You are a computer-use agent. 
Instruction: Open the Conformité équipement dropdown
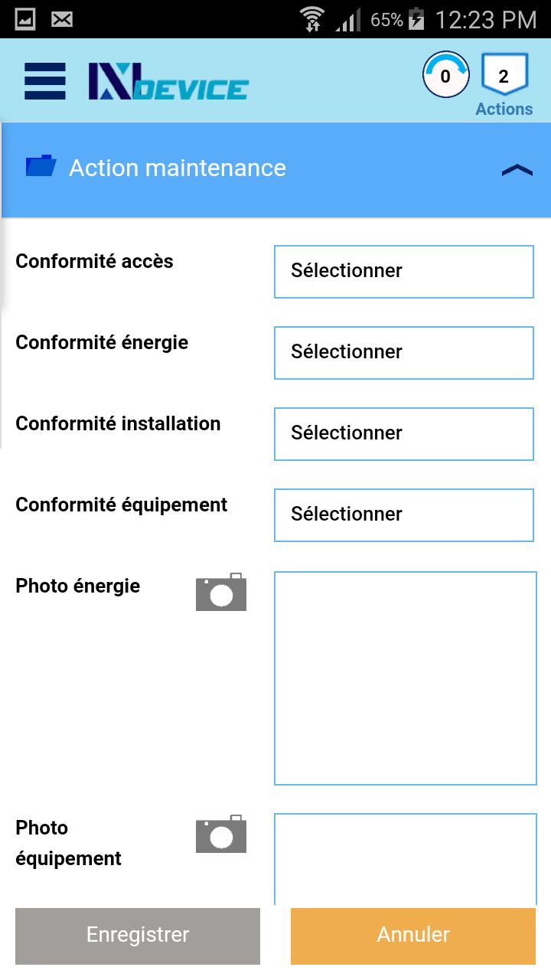point(404,515)
